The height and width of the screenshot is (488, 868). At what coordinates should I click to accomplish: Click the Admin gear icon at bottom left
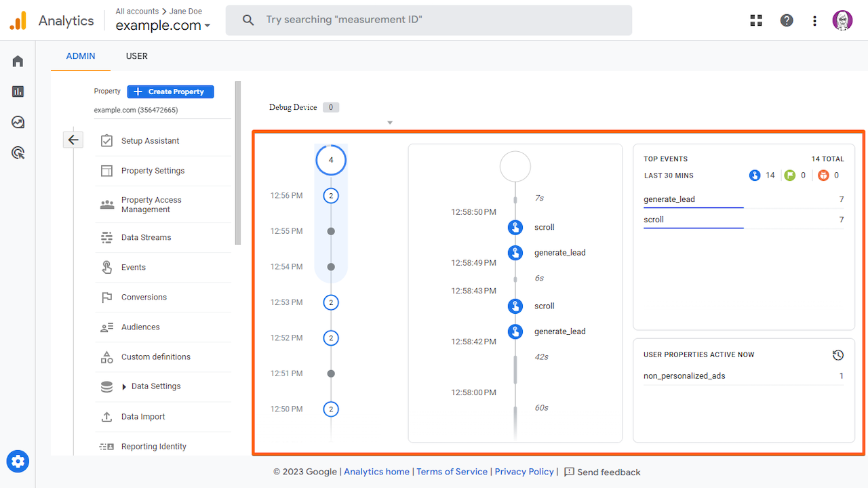(17, 461)
